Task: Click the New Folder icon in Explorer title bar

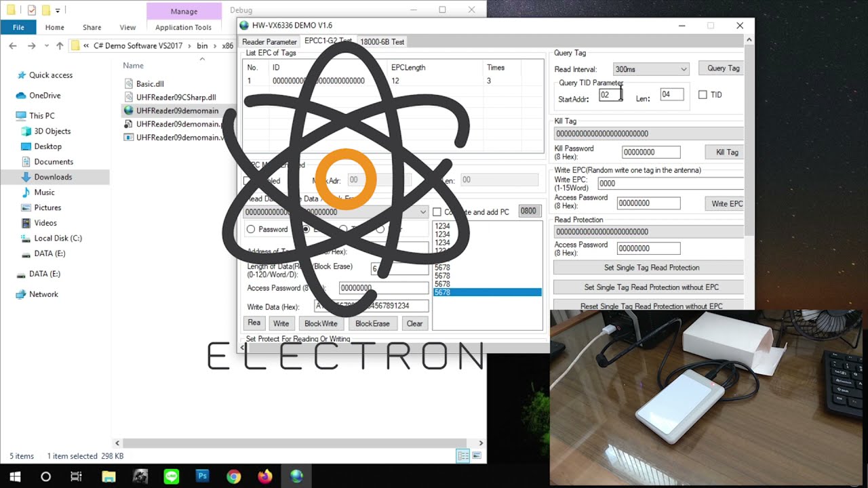Action: pos(45,10)
